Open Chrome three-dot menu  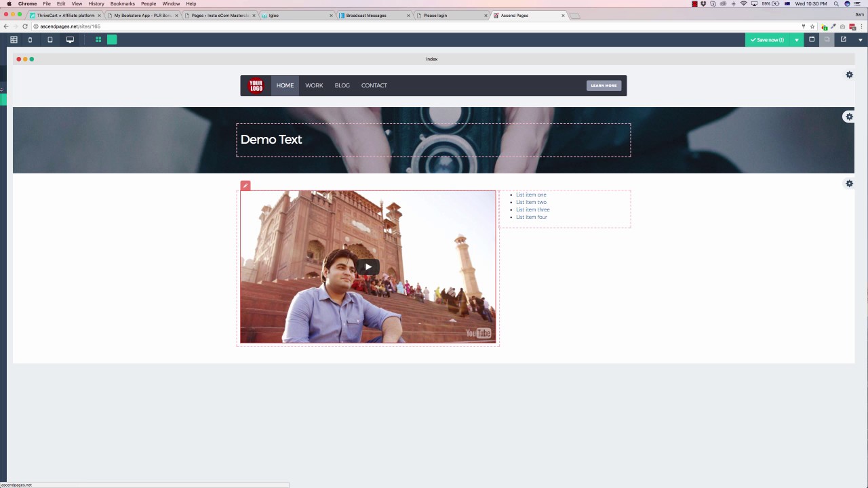[862, 26]
